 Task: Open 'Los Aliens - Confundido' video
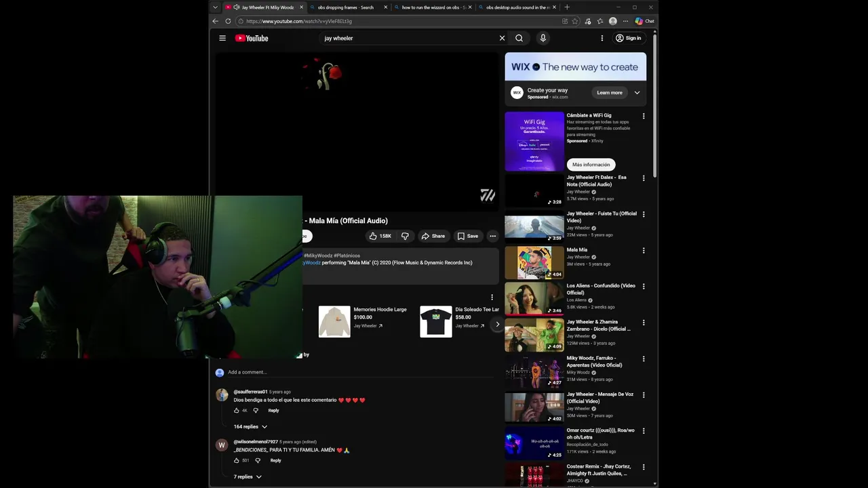pos(534,299)
